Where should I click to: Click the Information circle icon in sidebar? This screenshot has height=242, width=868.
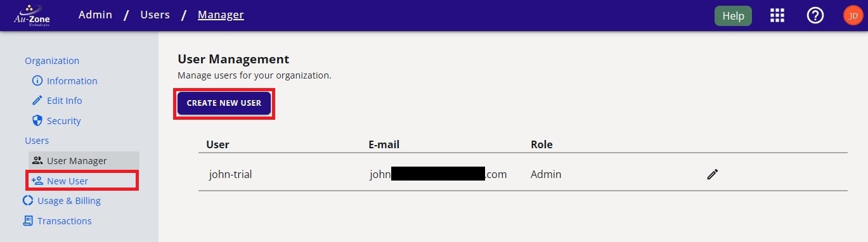37,81
